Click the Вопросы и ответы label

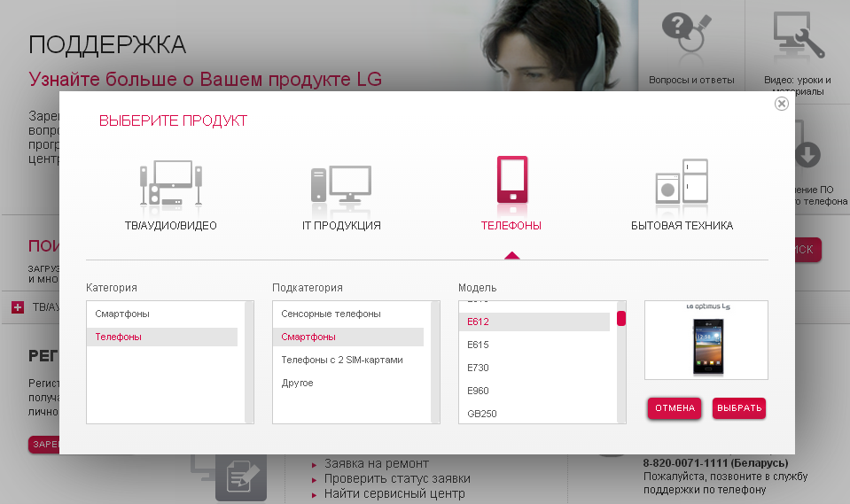pyautogui.click(x=691, y=81)
